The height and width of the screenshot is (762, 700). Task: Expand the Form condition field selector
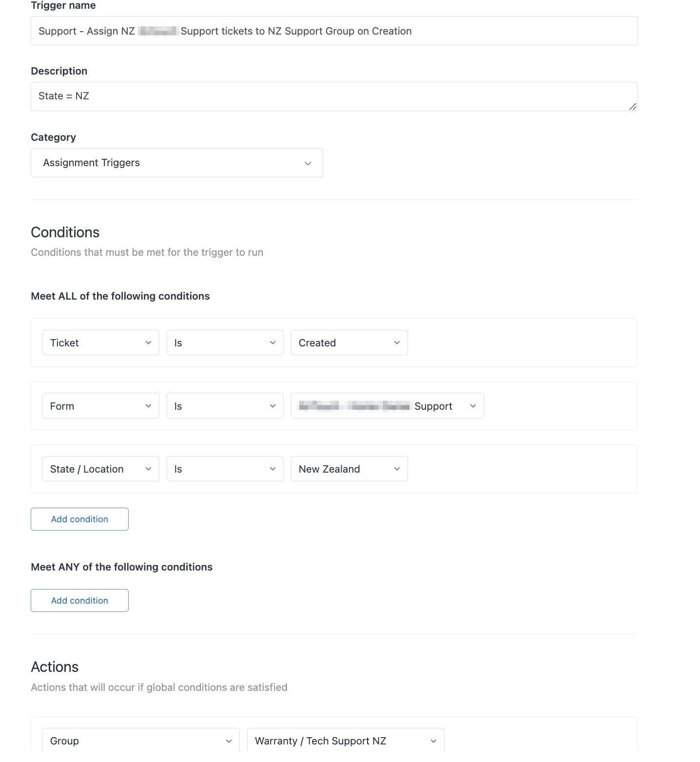(x=100, y=405)
